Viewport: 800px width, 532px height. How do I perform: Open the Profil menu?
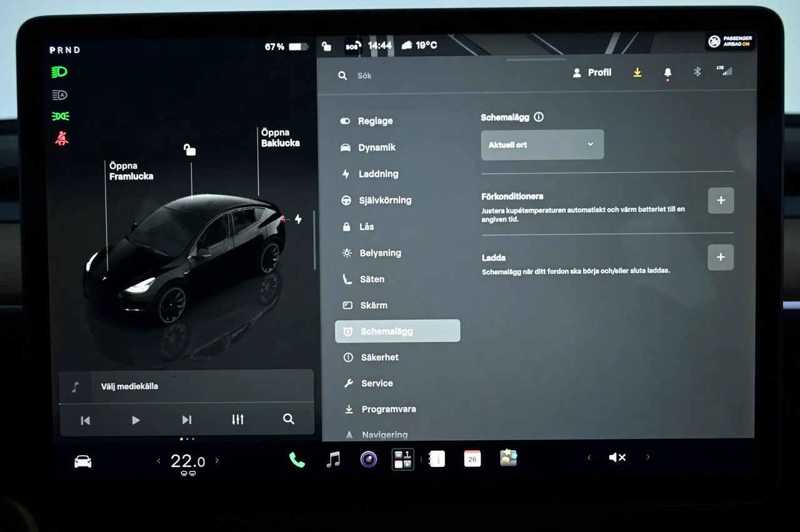[592, 73]
